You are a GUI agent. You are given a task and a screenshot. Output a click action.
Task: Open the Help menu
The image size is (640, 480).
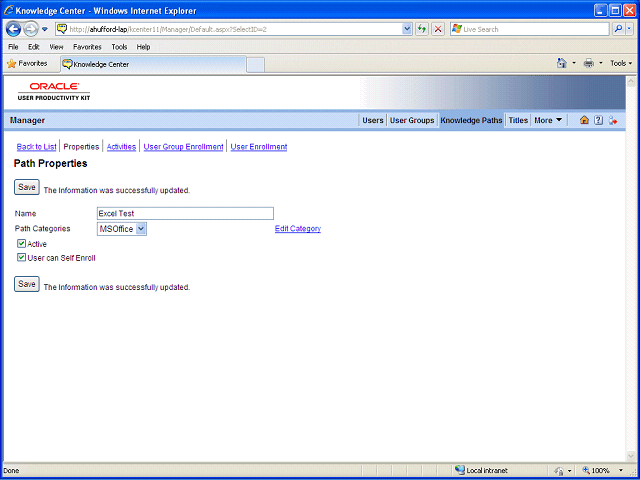pos(143,47)
